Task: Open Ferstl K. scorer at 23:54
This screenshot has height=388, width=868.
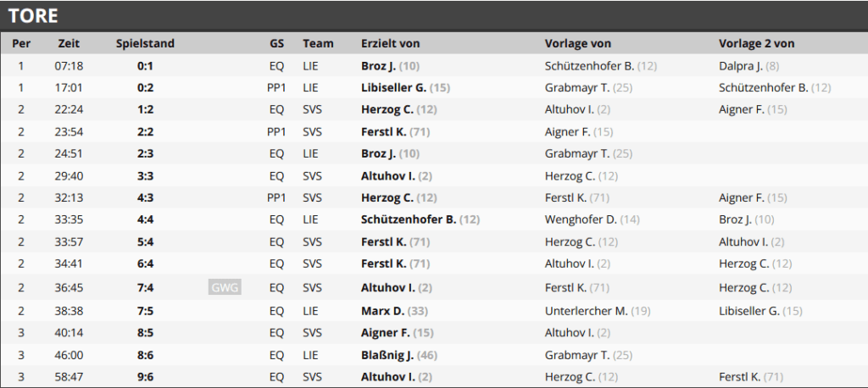Action: [x=384, y=131]
